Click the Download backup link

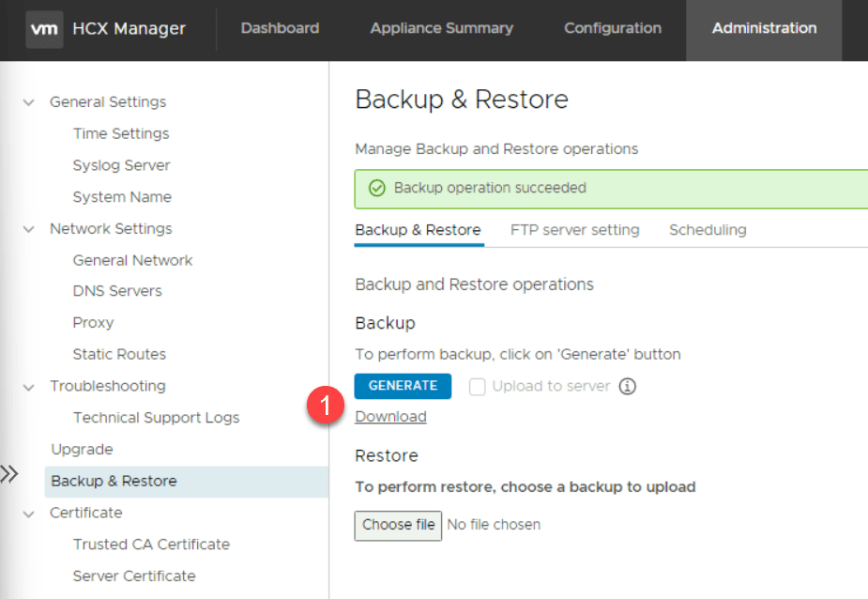[x=390, y=417]
